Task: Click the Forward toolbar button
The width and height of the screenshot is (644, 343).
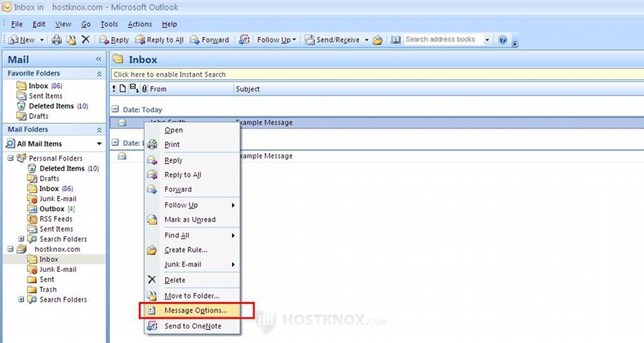Action: [209, 40]
